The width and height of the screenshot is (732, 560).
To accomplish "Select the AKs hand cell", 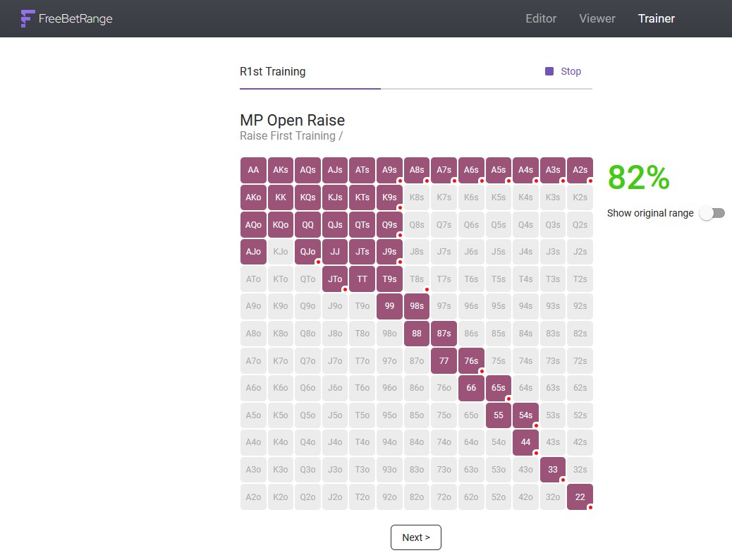I will [280, 169].
